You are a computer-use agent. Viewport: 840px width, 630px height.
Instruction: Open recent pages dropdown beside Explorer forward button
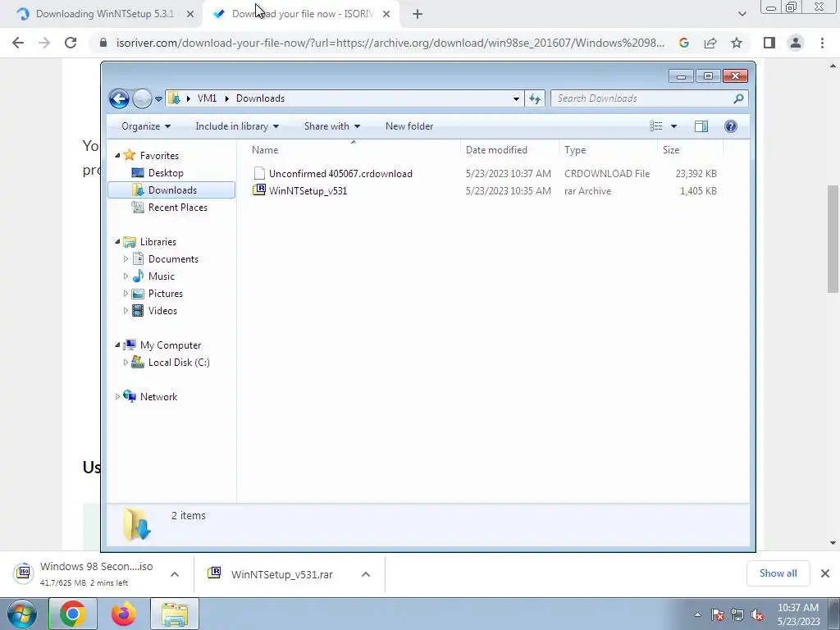tap(158, 99)
